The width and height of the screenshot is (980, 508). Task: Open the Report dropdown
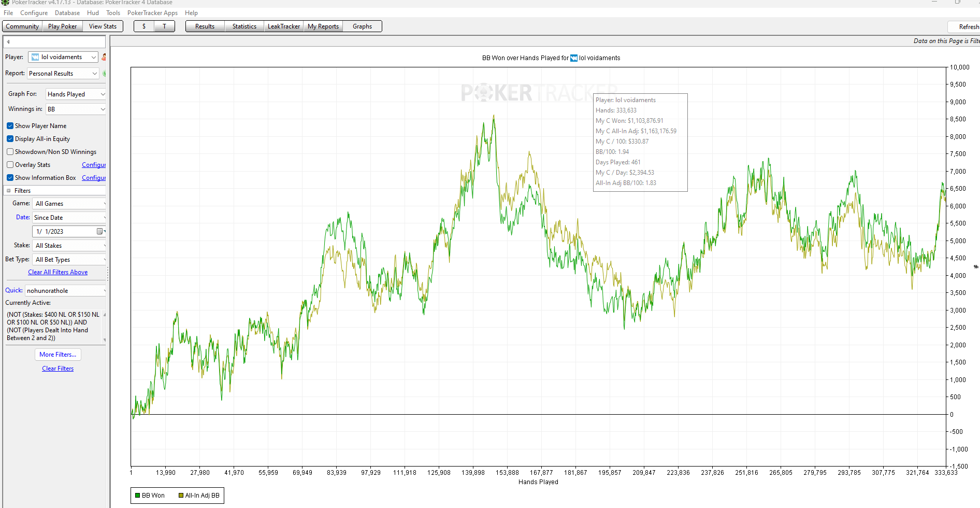coord(63,74)
